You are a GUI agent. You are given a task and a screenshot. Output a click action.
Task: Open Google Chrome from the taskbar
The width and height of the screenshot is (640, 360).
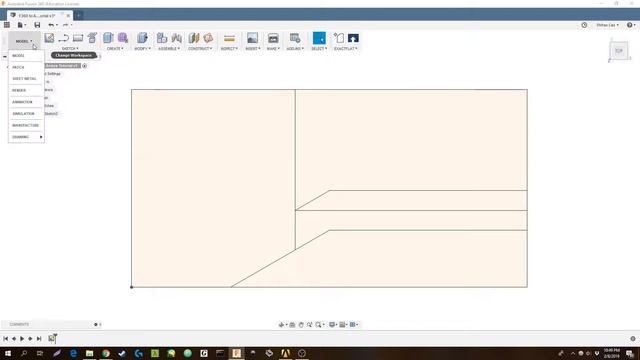pyautogui.click(x=106, y=353)
